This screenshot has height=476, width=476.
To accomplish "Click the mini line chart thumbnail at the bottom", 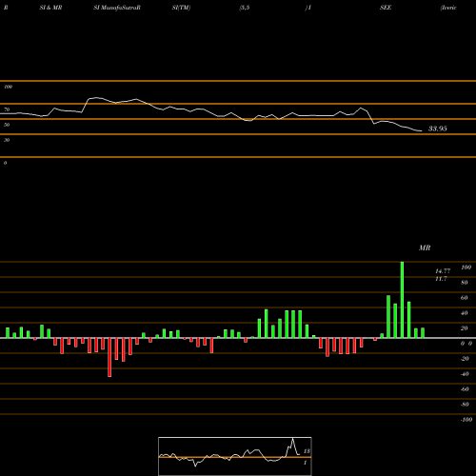I will (235, 456).
